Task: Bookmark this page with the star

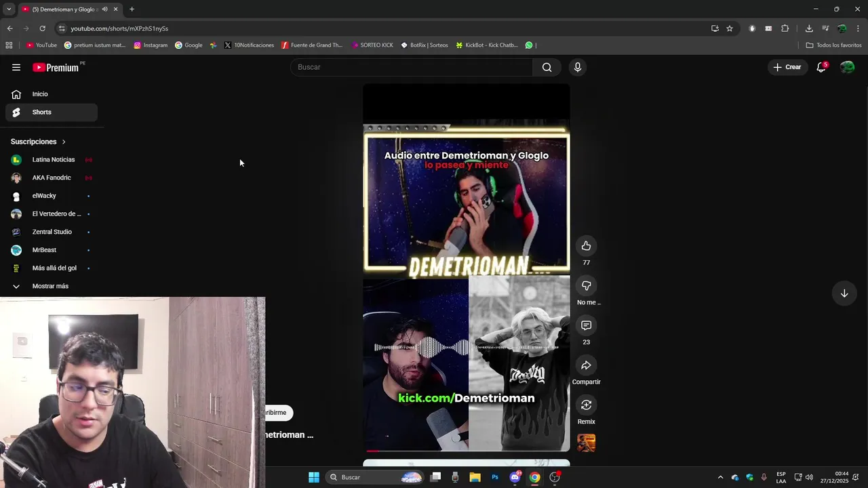Action: coord(730,28)
